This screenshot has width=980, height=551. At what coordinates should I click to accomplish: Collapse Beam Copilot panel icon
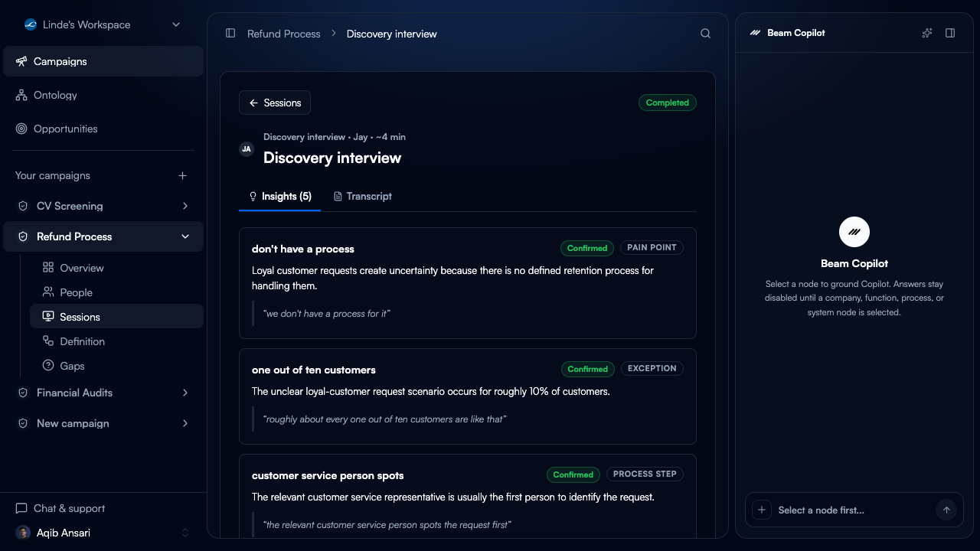[950, 33]
